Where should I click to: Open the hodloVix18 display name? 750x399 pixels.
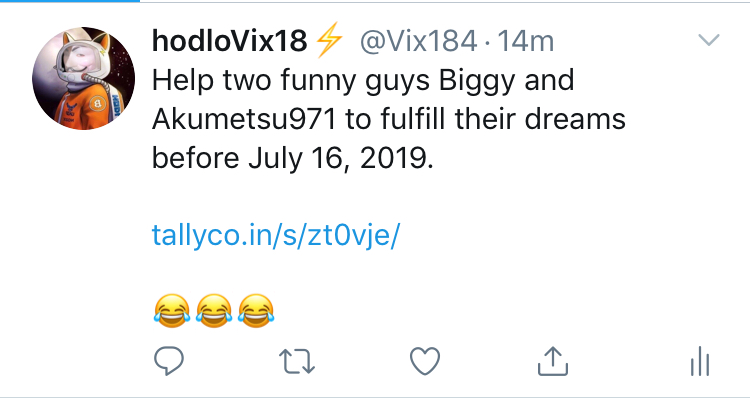230,41
